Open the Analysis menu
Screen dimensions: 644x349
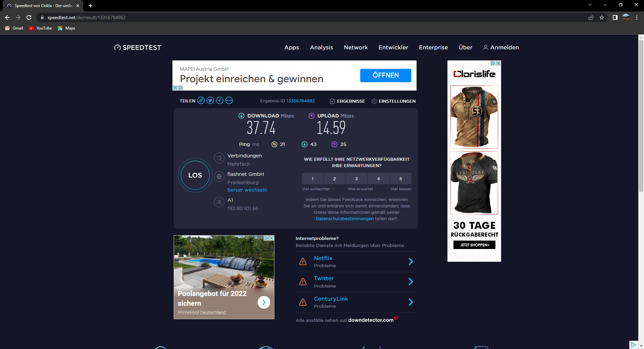click(321, 47)
